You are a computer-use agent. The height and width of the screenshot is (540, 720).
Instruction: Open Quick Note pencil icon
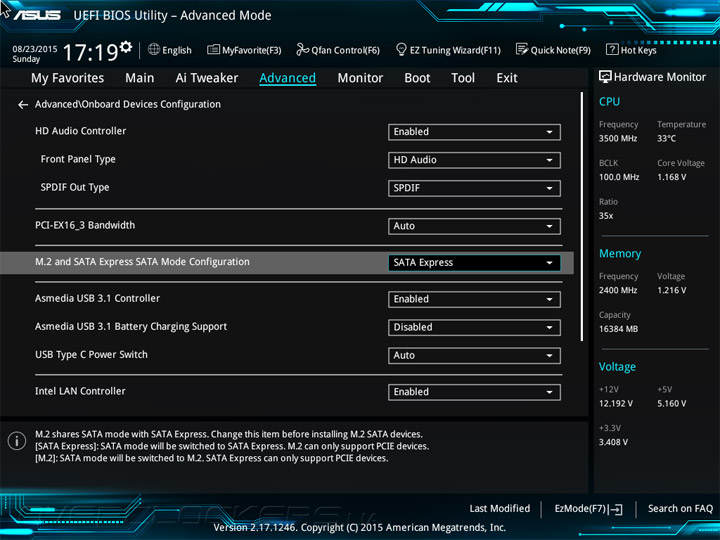pyautogui.click(x=522, y=49)
